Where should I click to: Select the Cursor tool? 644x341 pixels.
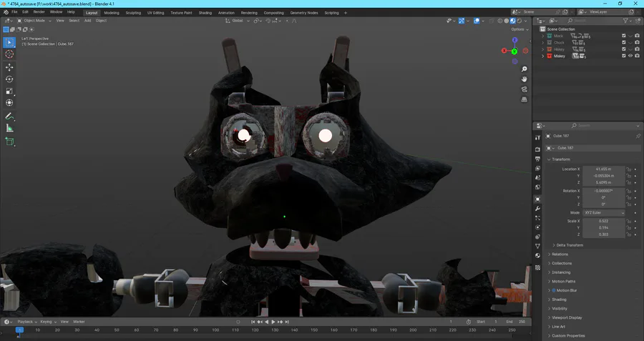(x=9, y=54)
